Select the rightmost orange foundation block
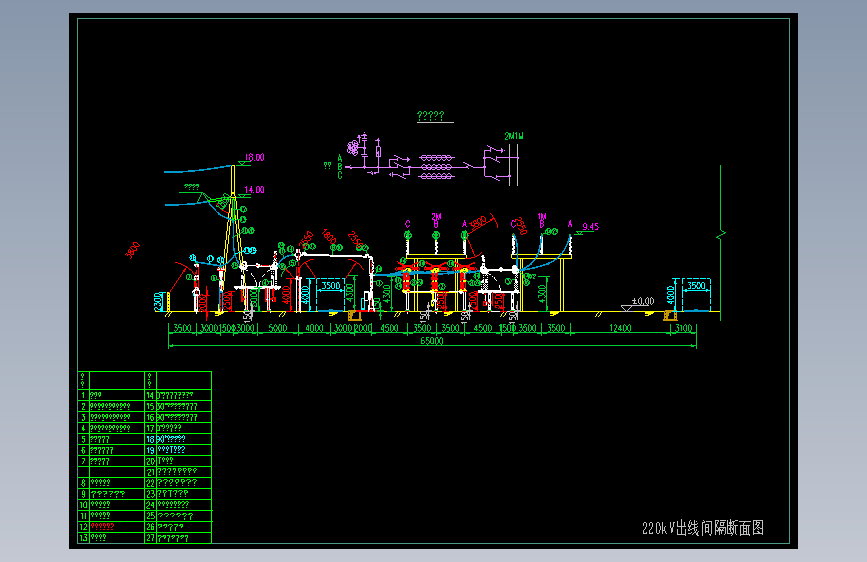The height and width of the screenshot is (562, 867). (670, 315)
